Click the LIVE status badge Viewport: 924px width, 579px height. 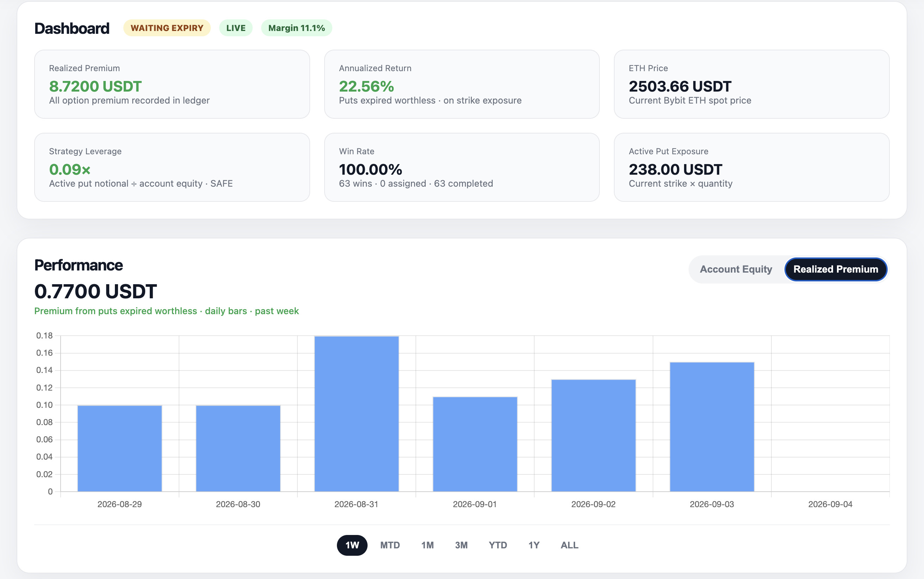tap(236, 28)
